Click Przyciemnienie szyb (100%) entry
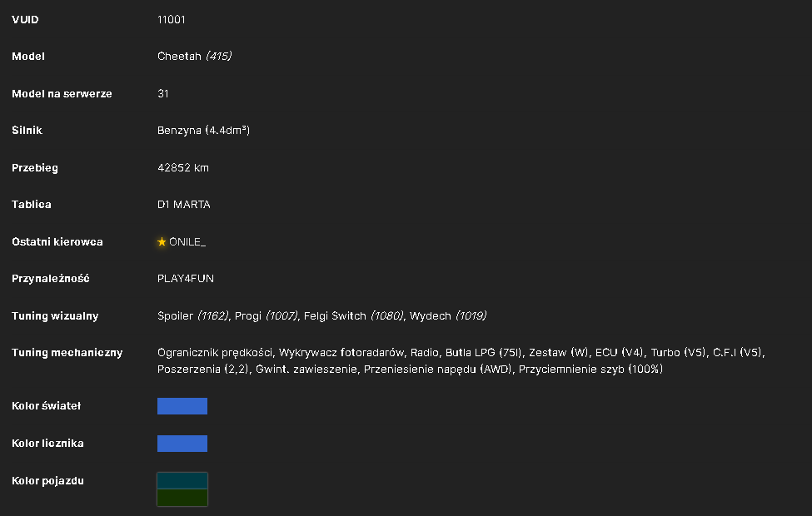Viewport: 812px width, 516px height. [590, 370]
